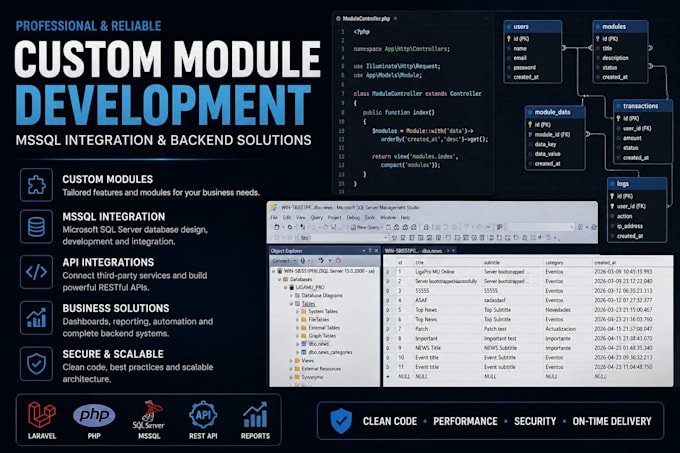
Task: Click the 'title' column header
Action: 447,262
